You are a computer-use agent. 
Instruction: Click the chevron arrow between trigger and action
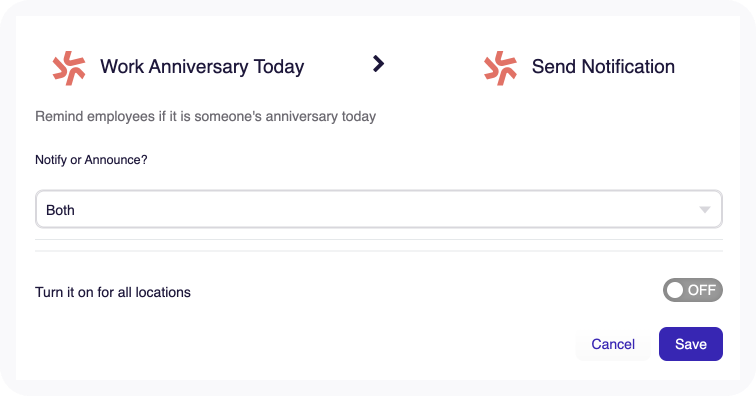pyautogui.click(x=378, y=64)
